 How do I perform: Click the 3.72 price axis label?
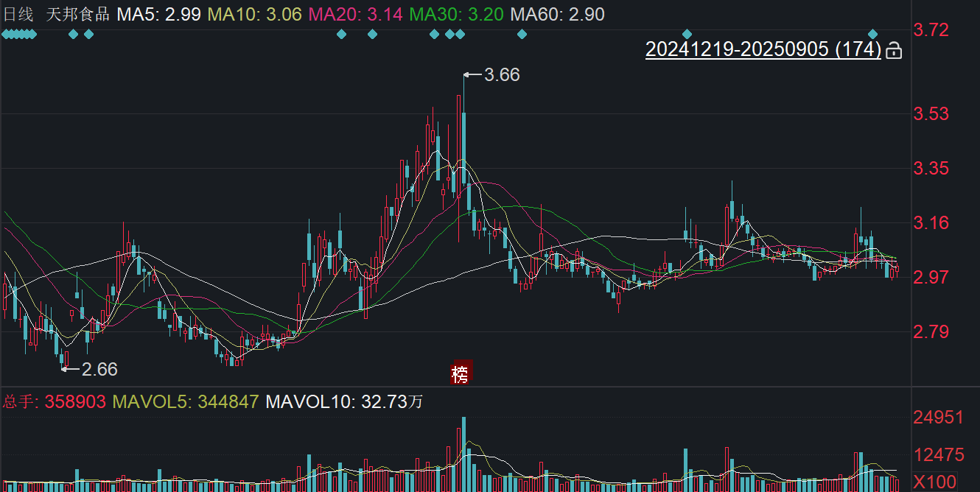click(930, 30)
